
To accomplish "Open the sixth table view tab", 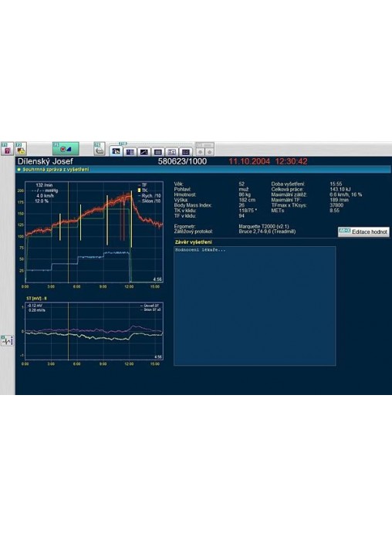I will click(x=186, y=152).
